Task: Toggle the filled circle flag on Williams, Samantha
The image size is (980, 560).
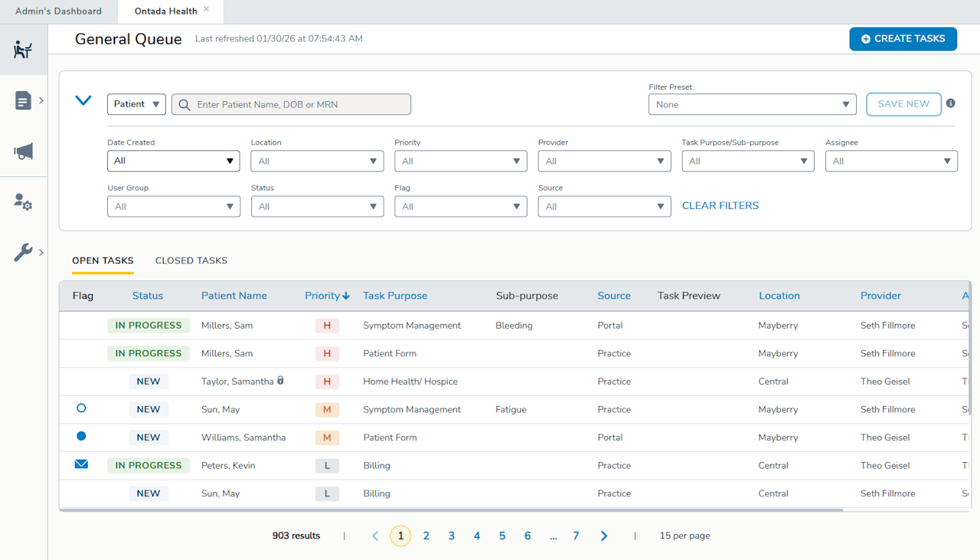Action: click(x=81, y=437)
